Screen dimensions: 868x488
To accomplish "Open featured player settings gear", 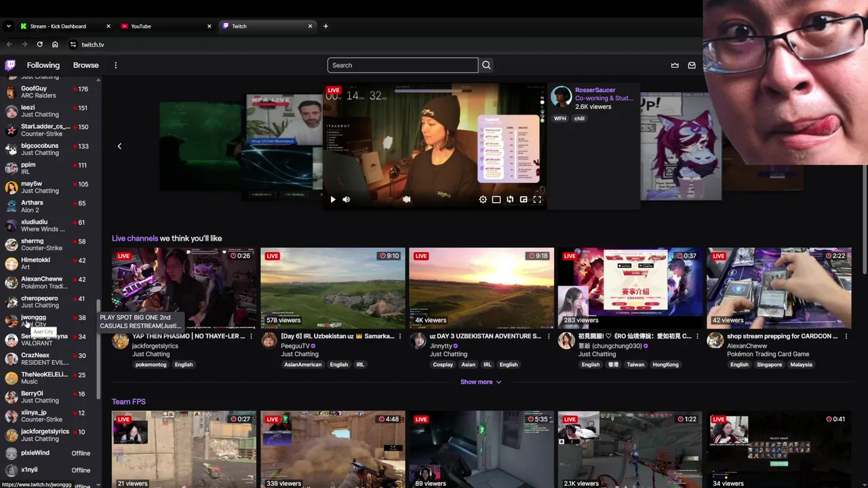I will (483, 199).
